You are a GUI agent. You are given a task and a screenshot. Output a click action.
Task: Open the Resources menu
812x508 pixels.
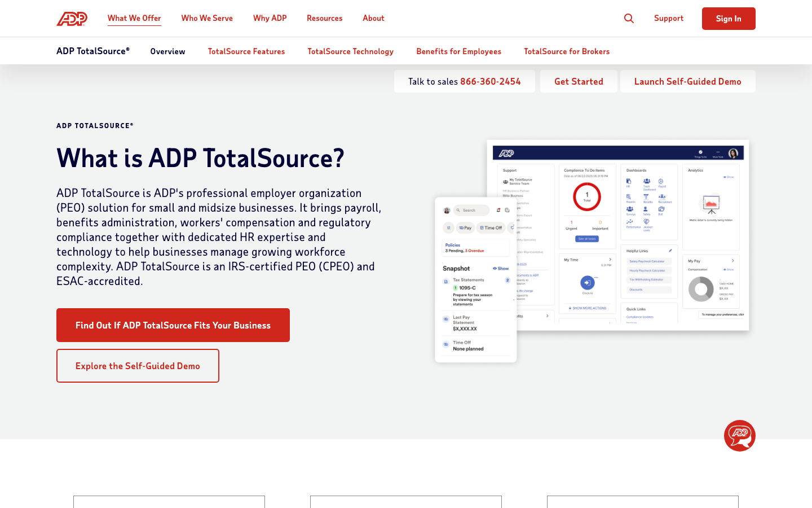(325, 18)
